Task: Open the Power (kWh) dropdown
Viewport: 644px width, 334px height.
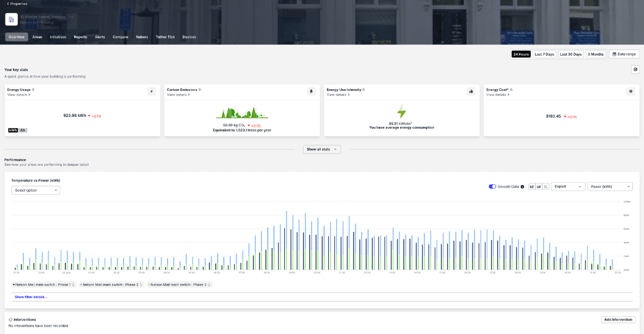Action: [609, 186]
